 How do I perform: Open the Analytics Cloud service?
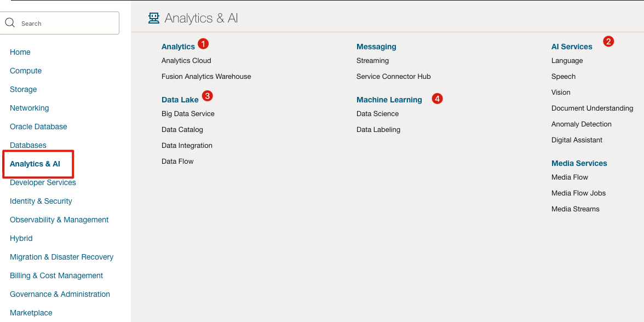pos(186,61)
